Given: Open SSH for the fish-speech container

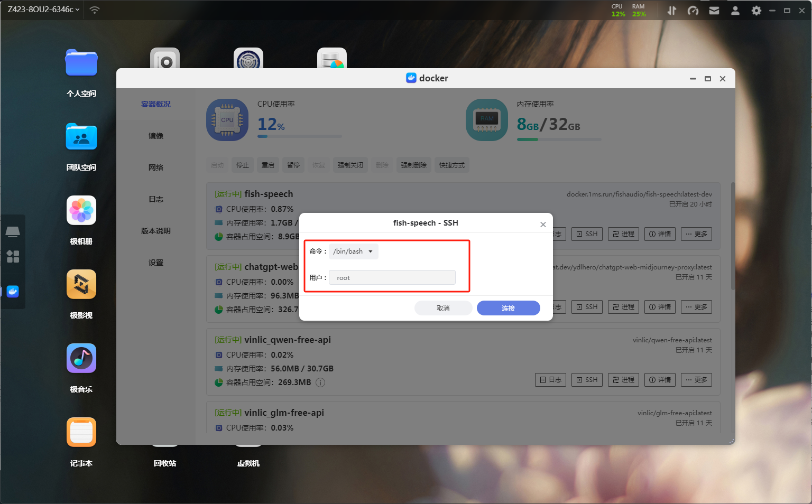Looking at the screenshot, I should (x=587, y=234).
